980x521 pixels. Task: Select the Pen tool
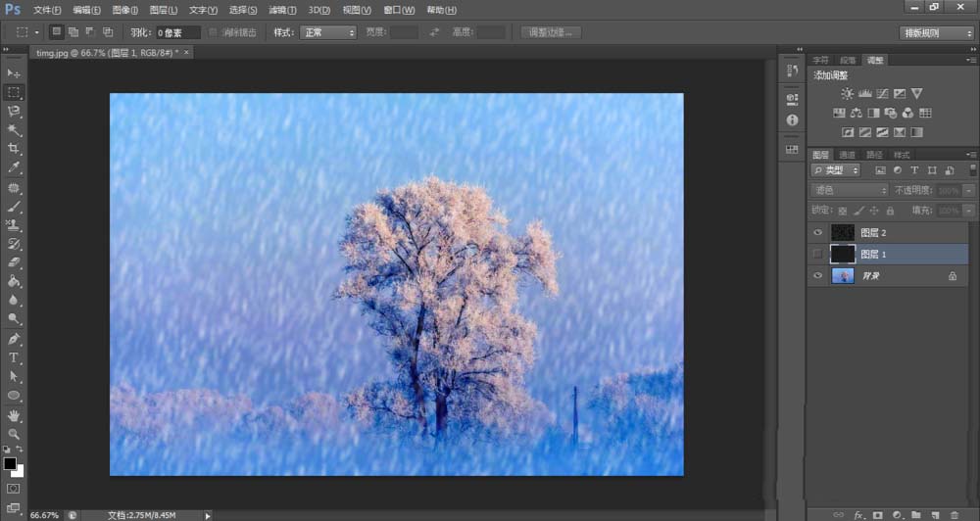(x=14, y=339)
